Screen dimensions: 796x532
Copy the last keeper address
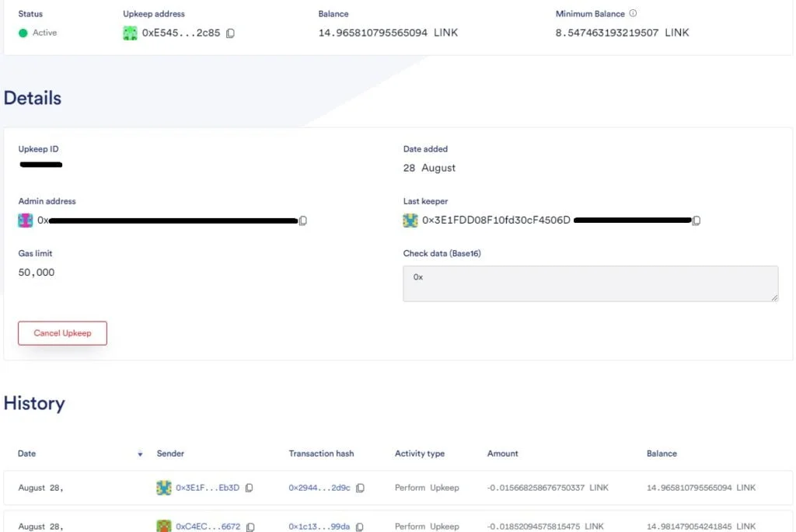(x=696, y=221)
